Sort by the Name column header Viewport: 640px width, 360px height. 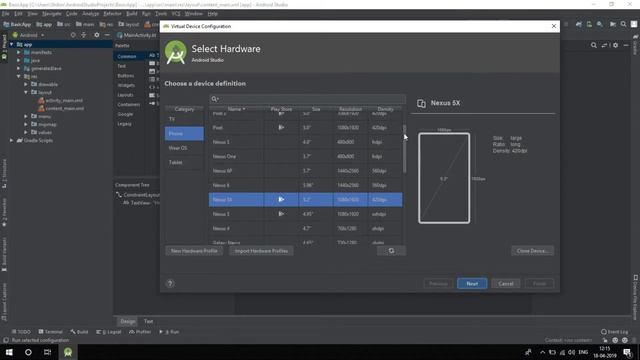pos(236,109)
